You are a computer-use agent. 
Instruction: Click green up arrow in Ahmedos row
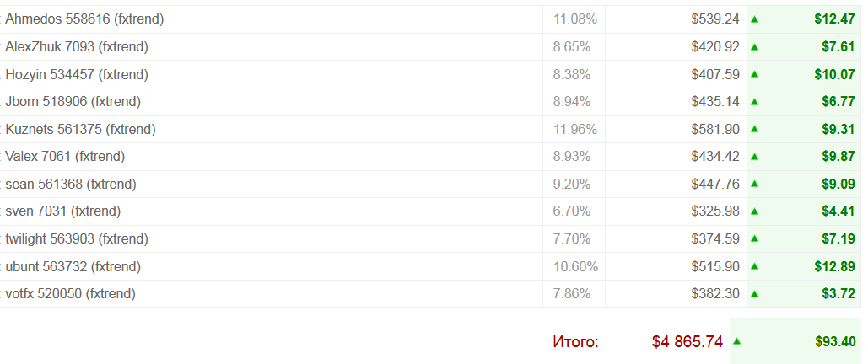pos(754,19)
